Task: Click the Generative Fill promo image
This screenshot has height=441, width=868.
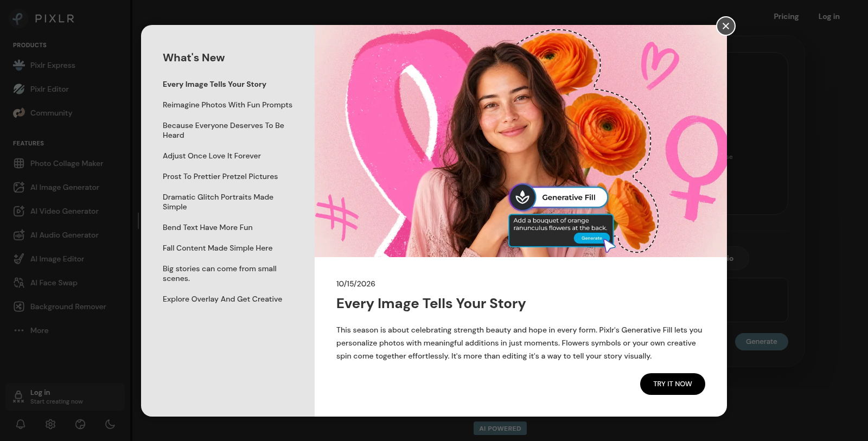Action: tap(521, 141)
